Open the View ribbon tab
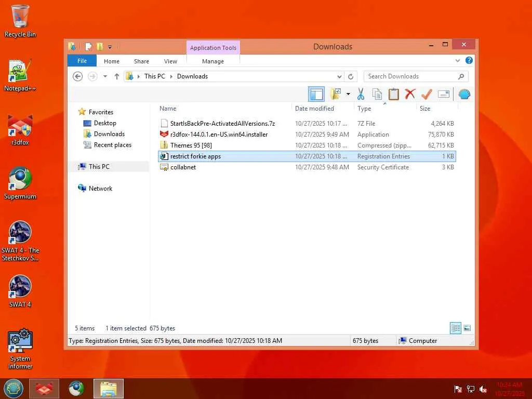532x399 pixels. pos(170,61)
